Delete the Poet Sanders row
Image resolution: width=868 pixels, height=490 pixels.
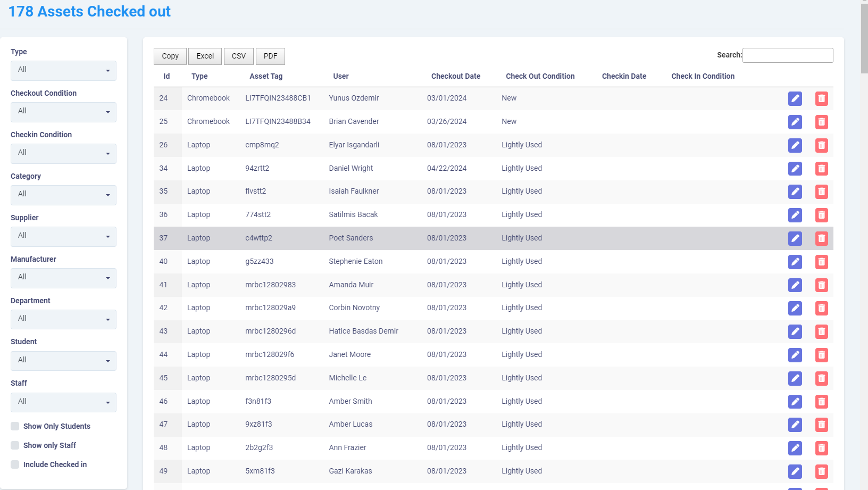point(822,238)
